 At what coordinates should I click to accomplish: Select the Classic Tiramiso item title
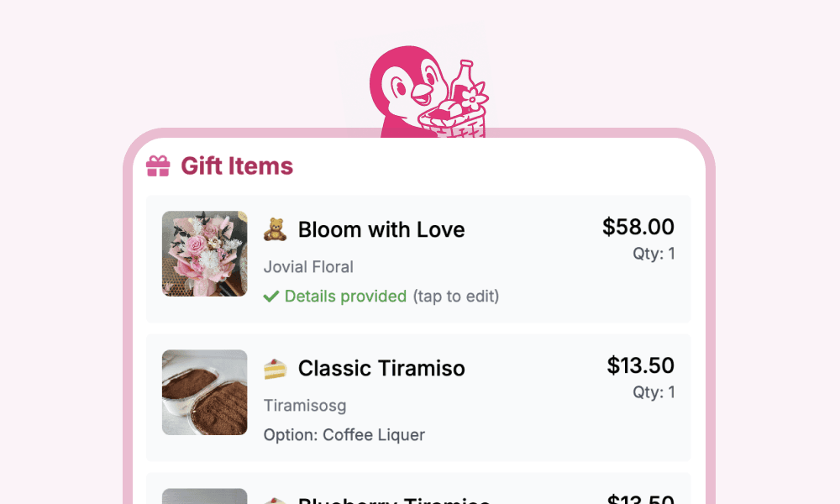[381, 369]
